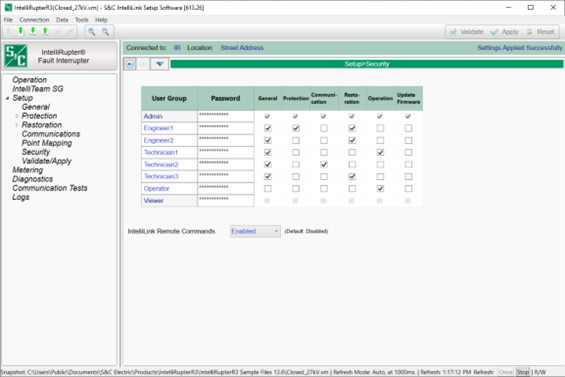Click the Validate button
Viewport: 565px width, 377px height.
467,32
